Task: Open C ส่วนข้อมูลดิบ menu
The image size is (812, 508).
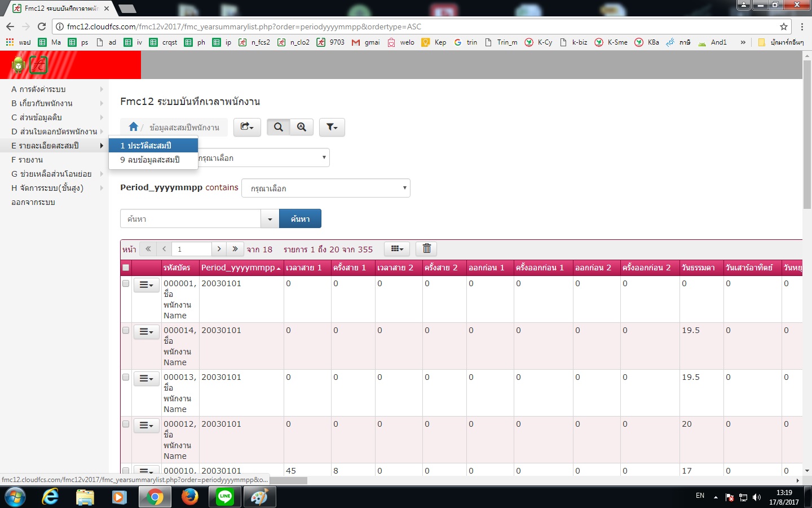Action: click(54, 117)
